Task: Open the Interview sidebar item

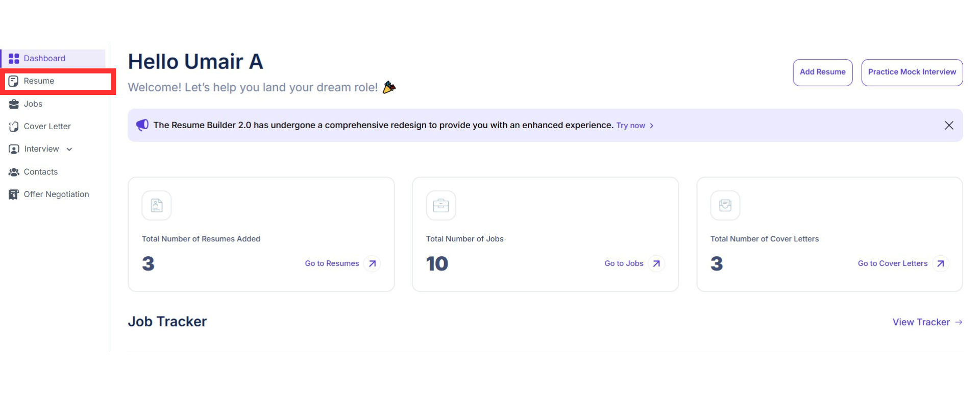Action: (x=41, y=149)
